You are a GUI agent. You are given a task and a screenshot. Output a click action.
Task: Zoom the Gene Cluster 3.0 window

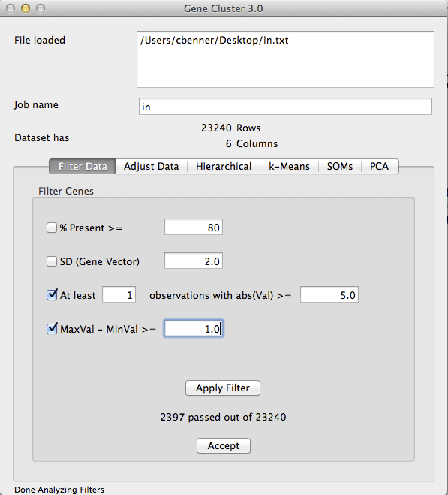[41, 8]
